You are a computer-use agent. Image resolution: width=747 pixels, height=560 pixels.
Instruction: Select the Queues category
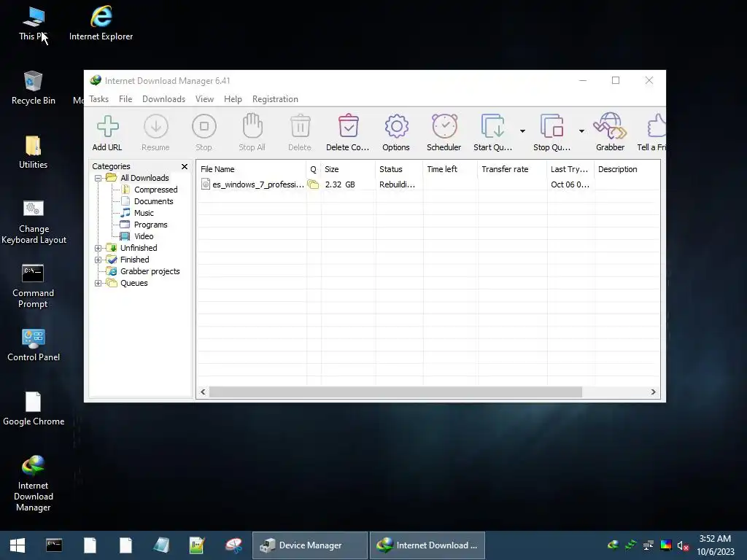pyautogui.click(x=134, y=283)
